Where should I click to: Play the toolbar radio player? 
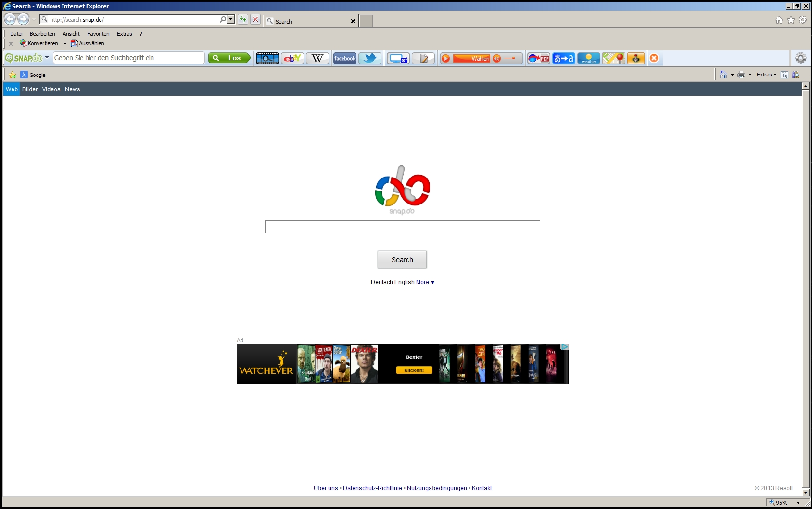(x=446, y=58)
